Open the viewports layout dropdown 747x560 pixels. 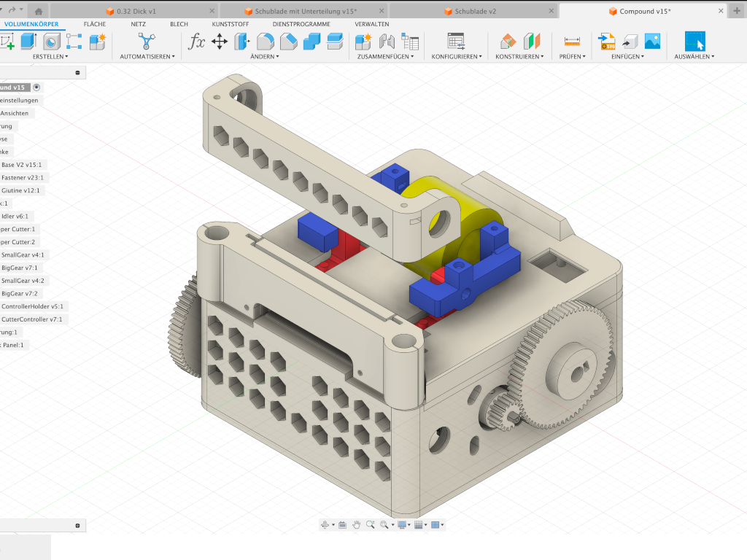click(438, 525)
